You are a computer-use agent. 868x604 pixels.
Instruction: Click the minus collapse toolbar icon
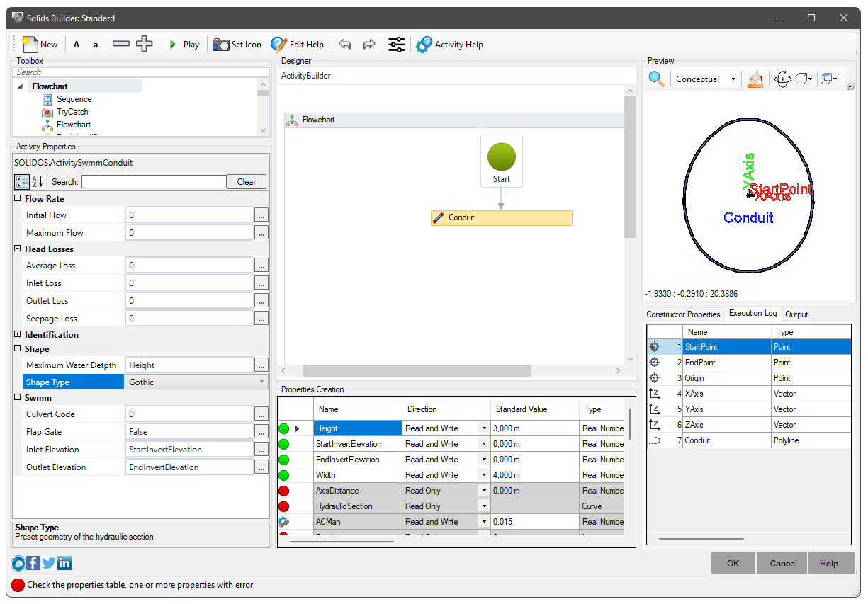pyautogui.click(x=121, y=44)
